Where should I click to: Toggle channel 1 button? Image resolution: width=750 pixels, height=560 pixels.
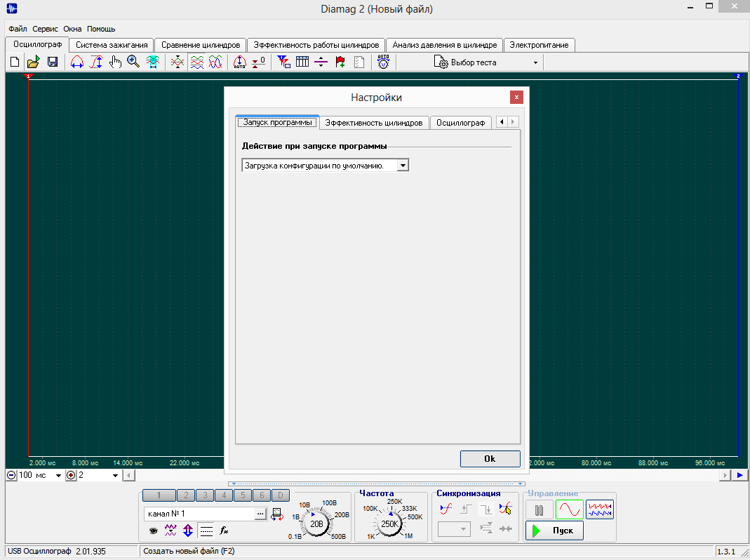point(159,495)
